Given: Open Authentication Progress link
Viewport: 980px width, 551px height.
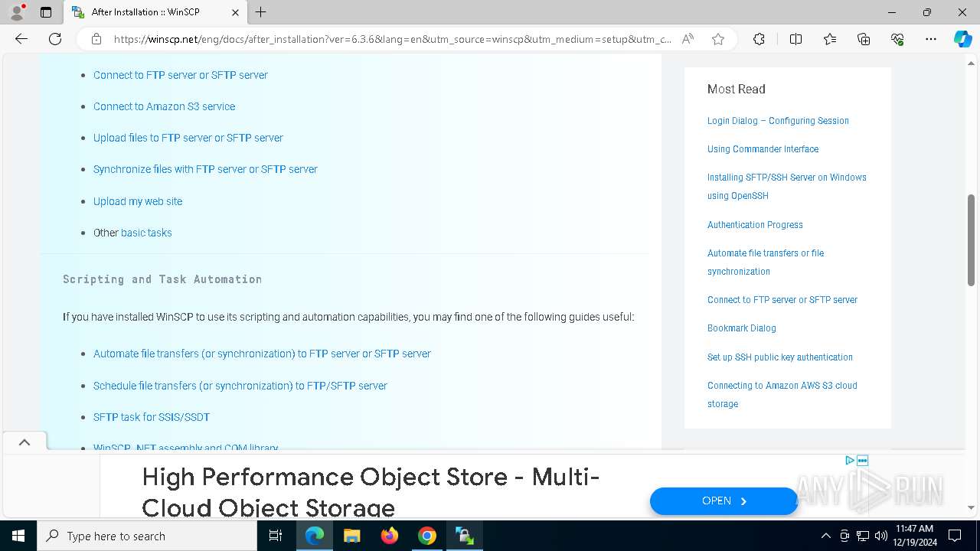Looking at the screenshot, I should pos(755,225).
